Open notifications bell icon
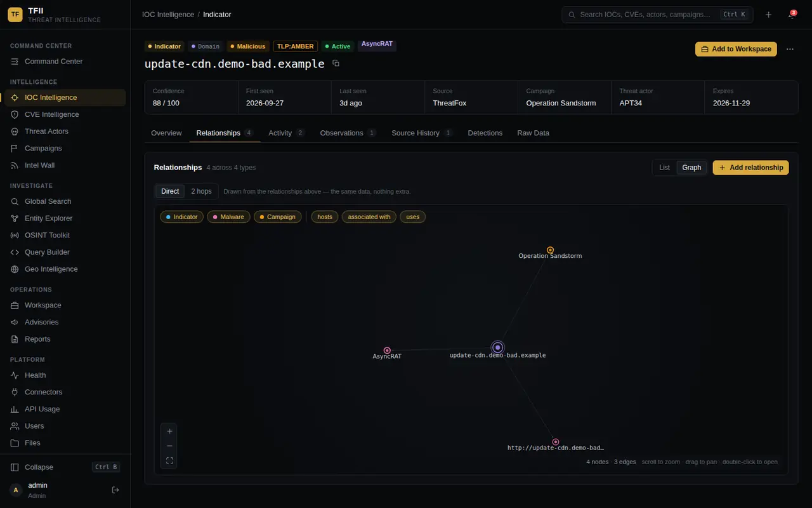Screen dimensions: 812x508 [x=791, y=15]
